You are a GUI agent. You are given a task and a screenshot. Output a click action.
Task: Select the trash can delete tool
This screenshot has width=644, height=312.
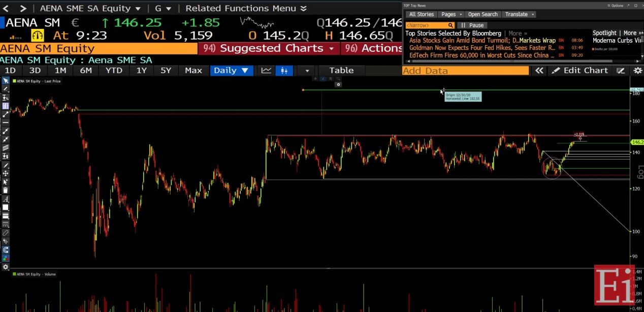coord(6,191)
